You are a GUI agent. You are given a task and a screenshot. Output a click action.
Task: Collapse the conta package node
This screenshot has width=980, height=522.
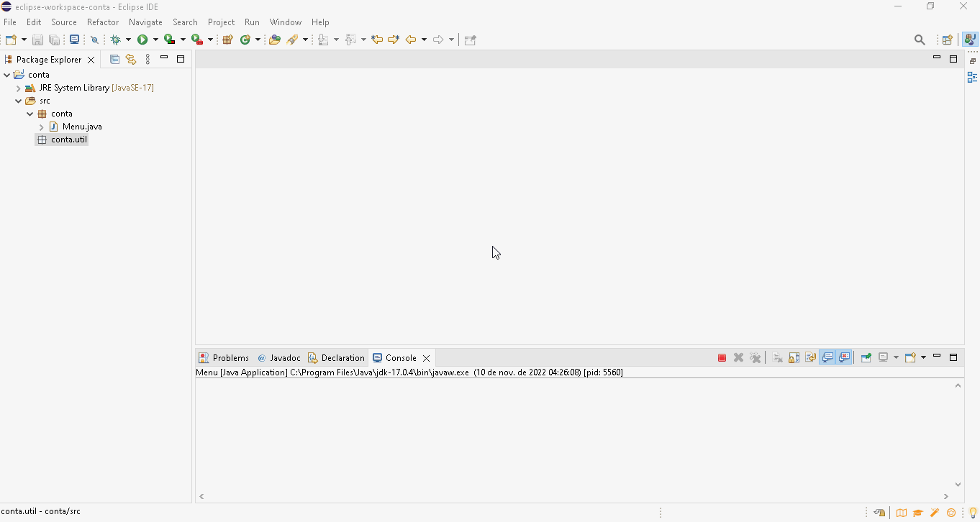[x=30, y=114]
